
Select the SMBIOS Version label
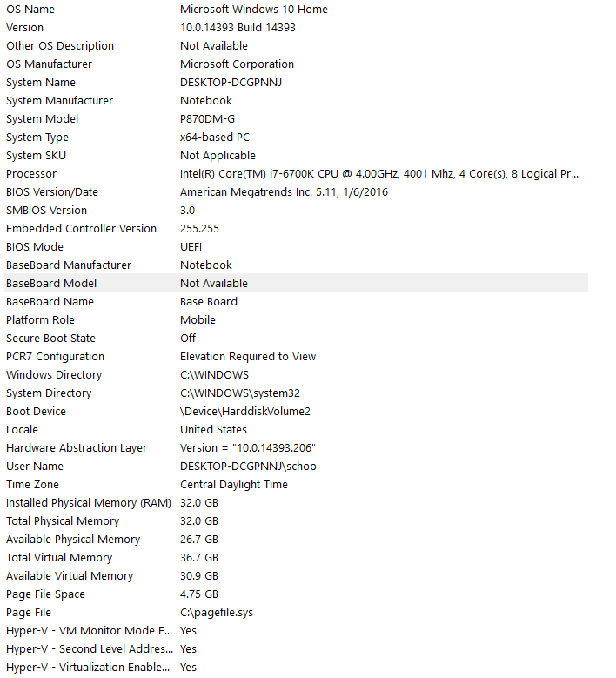pyautogui.click(x=46, y=210)
